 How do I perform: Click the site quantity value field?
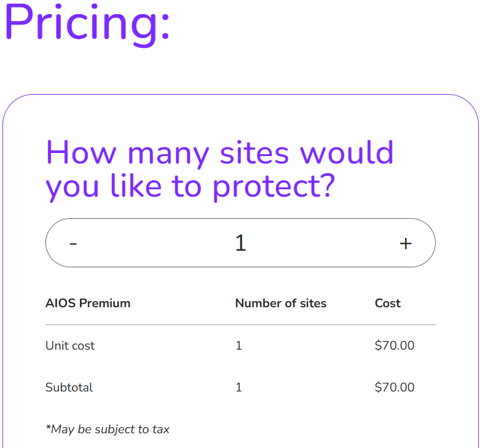coord(240,243)
